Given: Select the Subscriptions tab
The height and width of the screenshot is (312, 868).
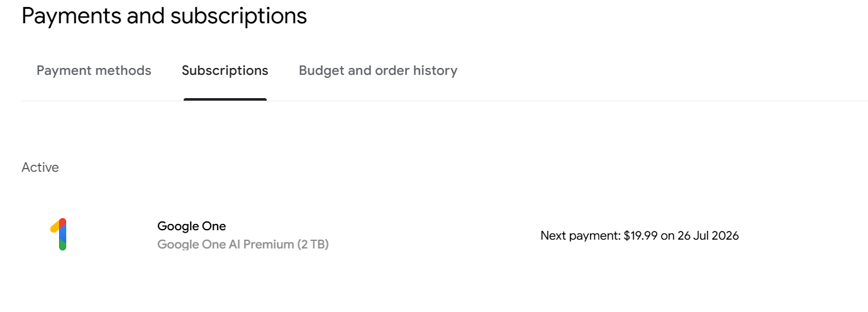Looking at the screenshot, I should coord(225,70).
